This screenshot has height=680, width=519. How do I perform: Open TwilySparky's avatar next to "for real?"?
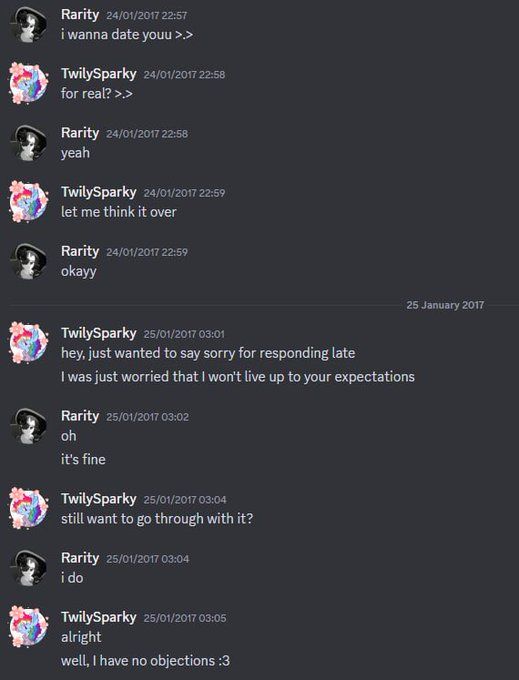[x=29, y=84]
